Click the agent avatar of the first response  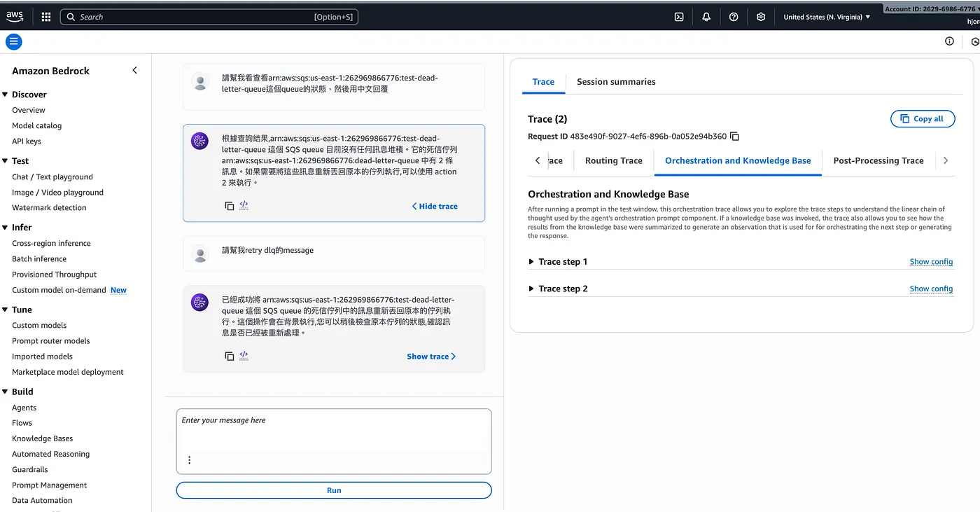click(199, 141)
